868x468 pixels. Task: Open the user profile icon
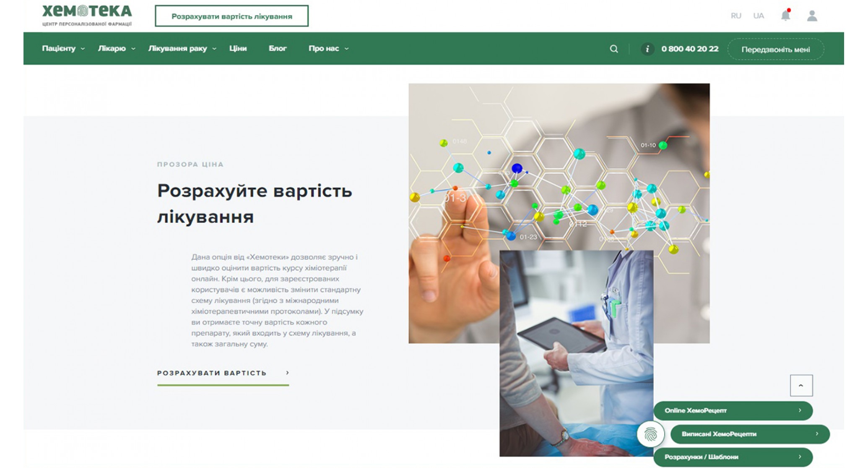coord(812,16)
